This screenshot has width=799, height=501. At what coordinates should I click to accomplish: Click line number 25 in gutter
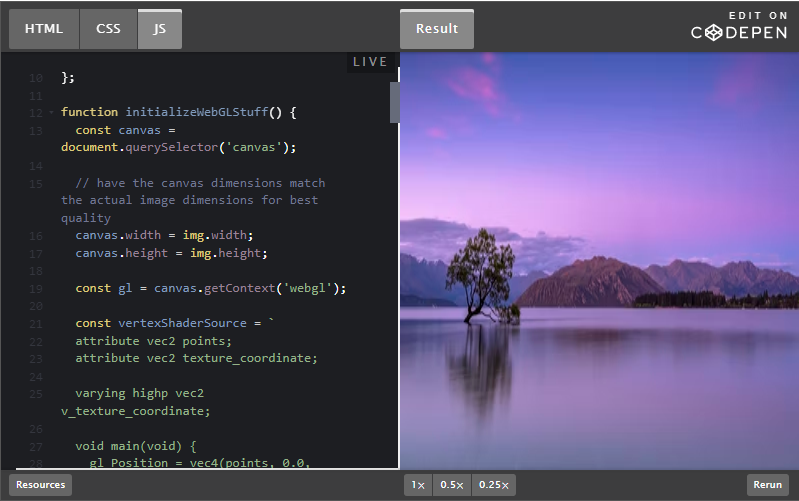[x=36, y=394]
